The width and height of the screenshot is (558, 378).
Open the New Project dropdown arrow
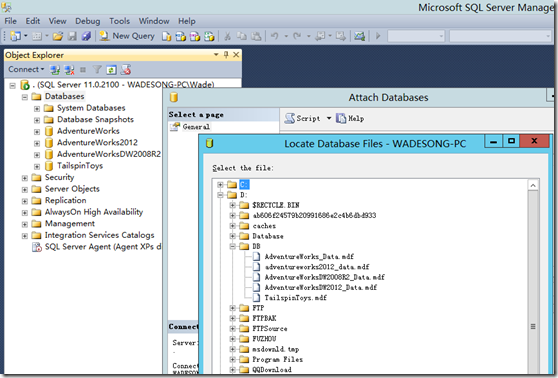tap(26, 36)
